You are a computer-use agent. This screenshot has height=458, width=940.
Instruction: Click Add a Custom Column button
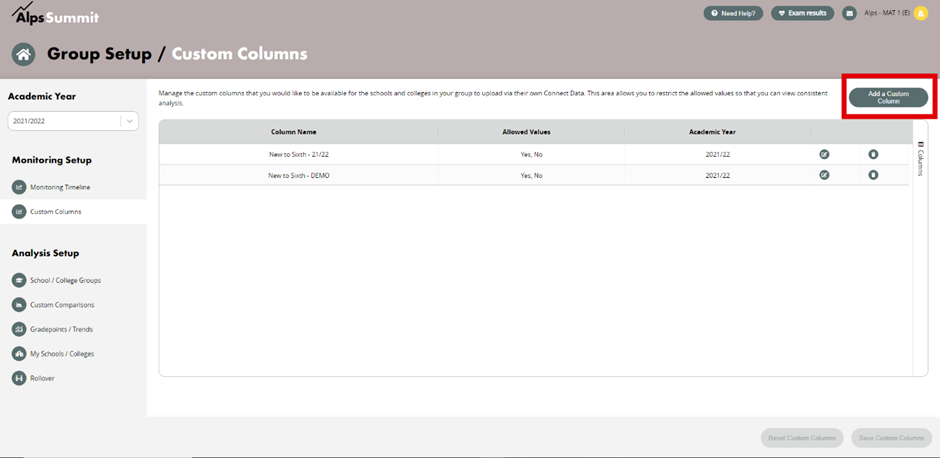(888, 98)
